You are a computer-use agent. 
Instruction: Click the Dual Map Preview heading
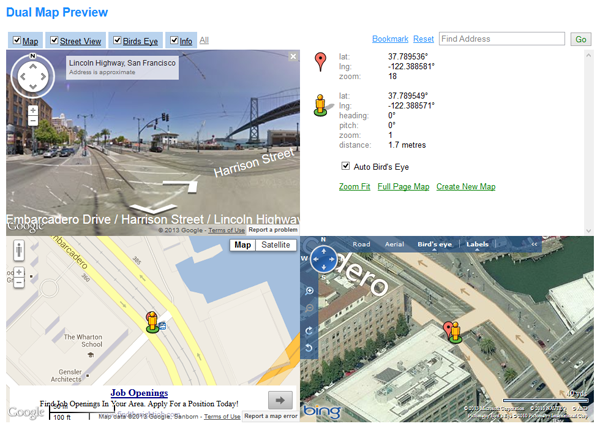tap(57, 12)
